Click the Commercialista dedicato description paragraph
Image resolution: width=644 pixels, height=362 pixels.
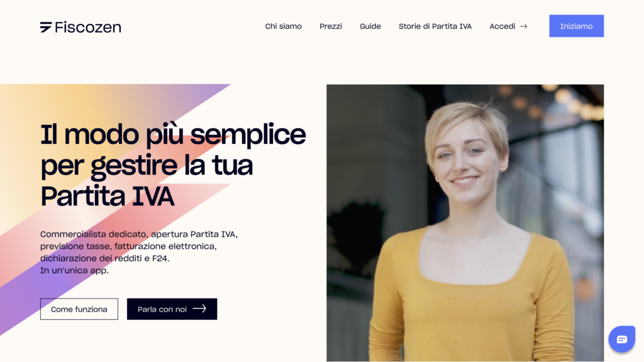tap(139, 252)
